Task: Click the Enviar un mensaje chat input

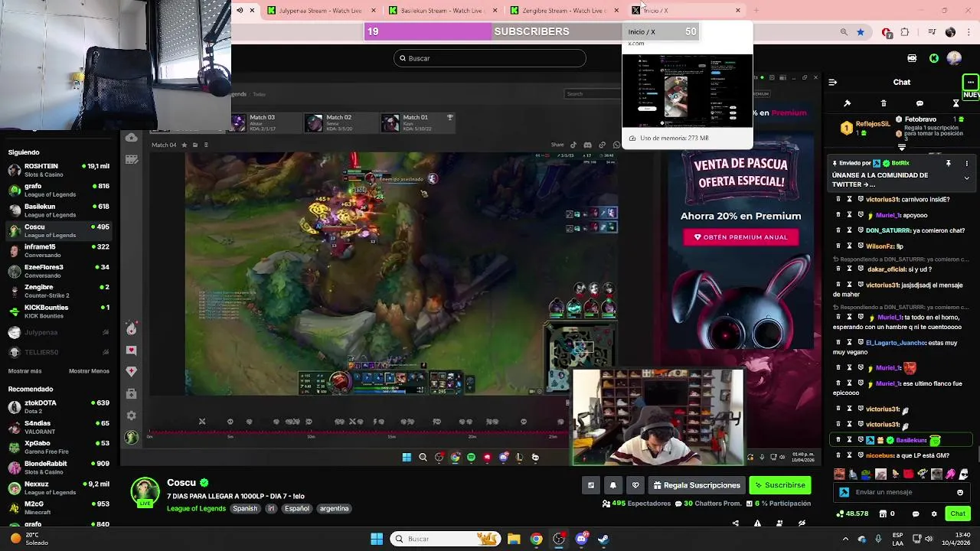Action: (902, 492)
